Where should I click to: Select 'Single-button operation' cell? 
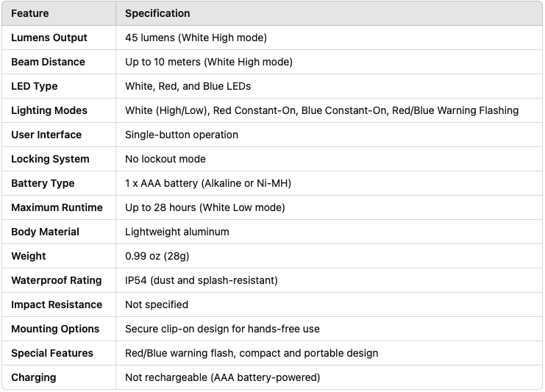point(182,135)
